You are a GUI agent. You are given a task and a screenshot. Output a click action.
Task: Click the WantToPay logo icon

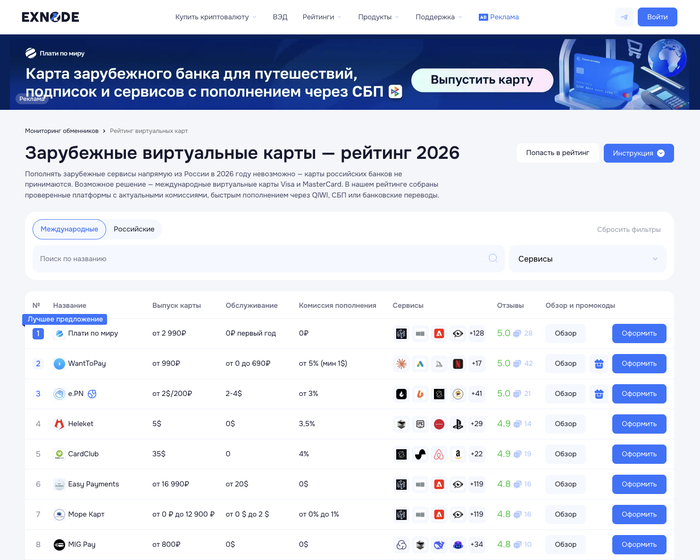[59, 364]
